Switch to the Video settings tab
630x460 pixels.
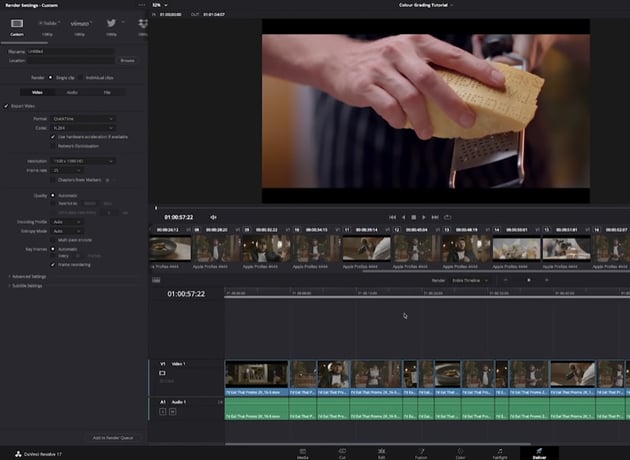pos(37,92)
